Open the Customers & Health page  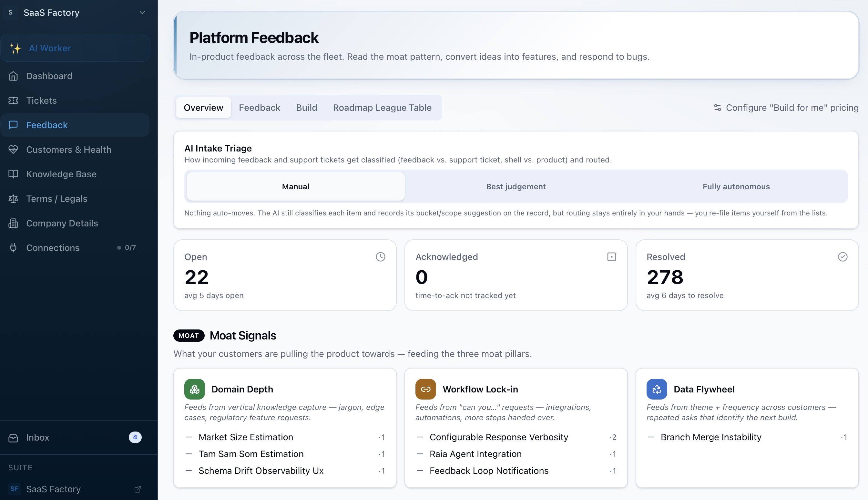(75, 149)
